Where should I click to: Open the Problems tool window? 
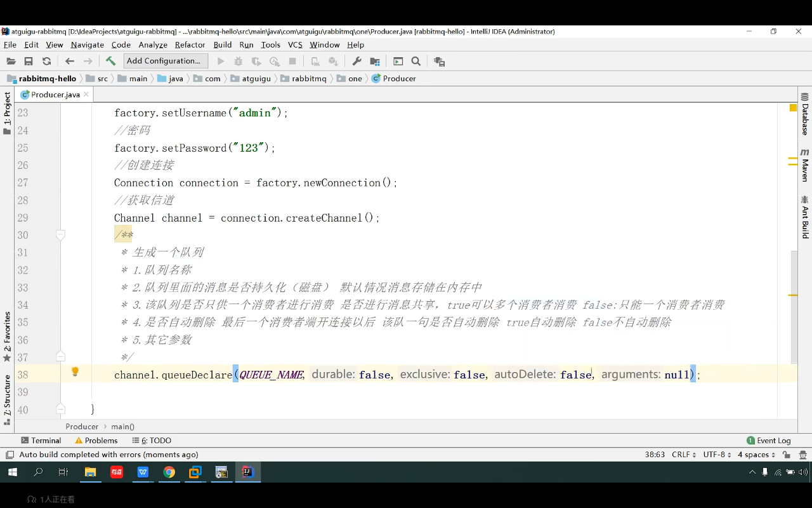pyautogui.click(x=96, y=441)
